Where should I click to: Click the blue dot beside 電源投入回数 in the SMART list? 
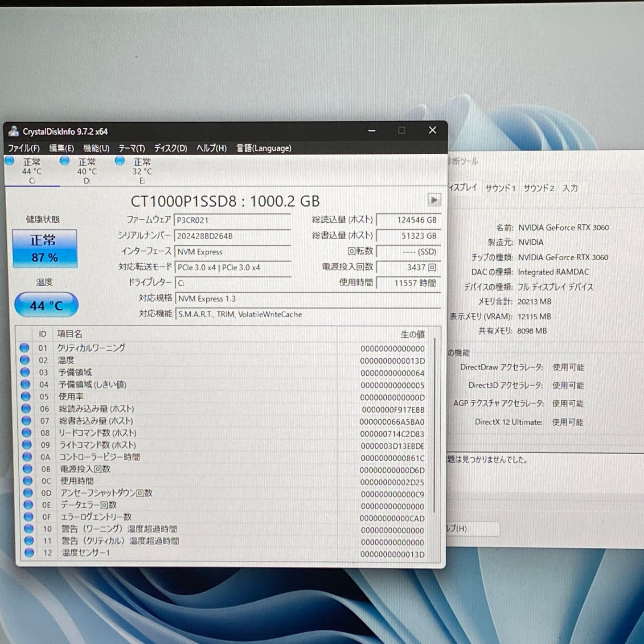tap(28, 469)
